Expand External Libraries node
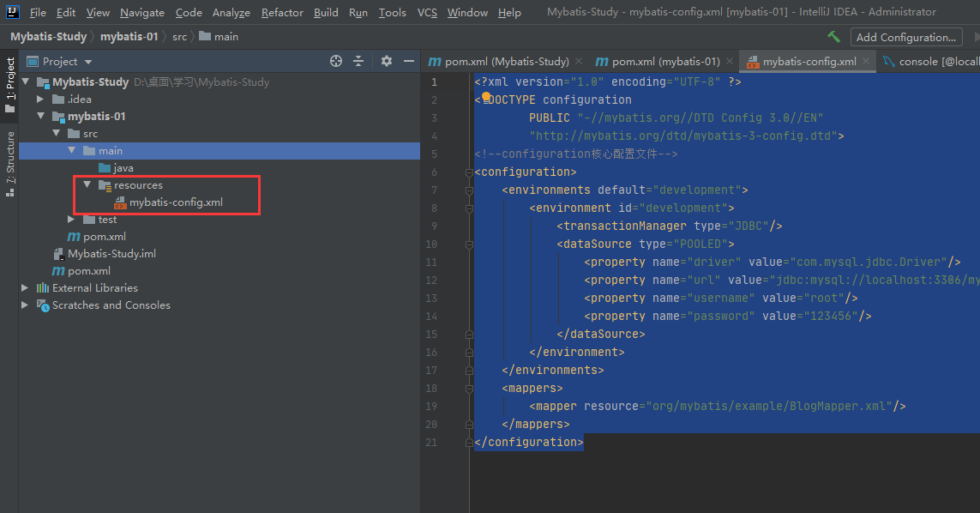Screen dimensions: 980x513 point(25,287)
